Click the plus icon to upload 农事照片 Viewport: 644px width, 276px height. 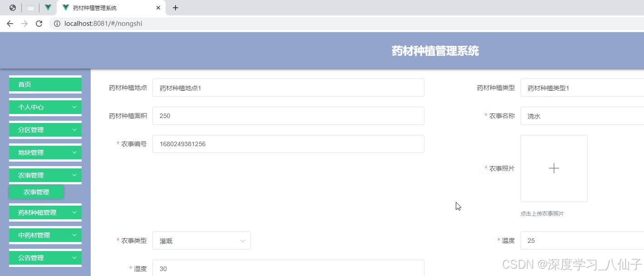(x=554, y=168)
